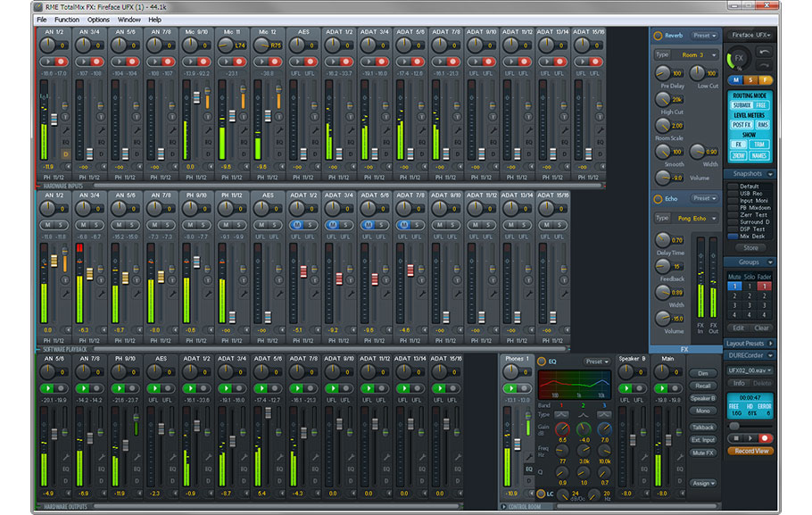Viewport: 812px width, 515px height.
Task: Select EQ band 1 filter type icon
Action: pos(562,414)
